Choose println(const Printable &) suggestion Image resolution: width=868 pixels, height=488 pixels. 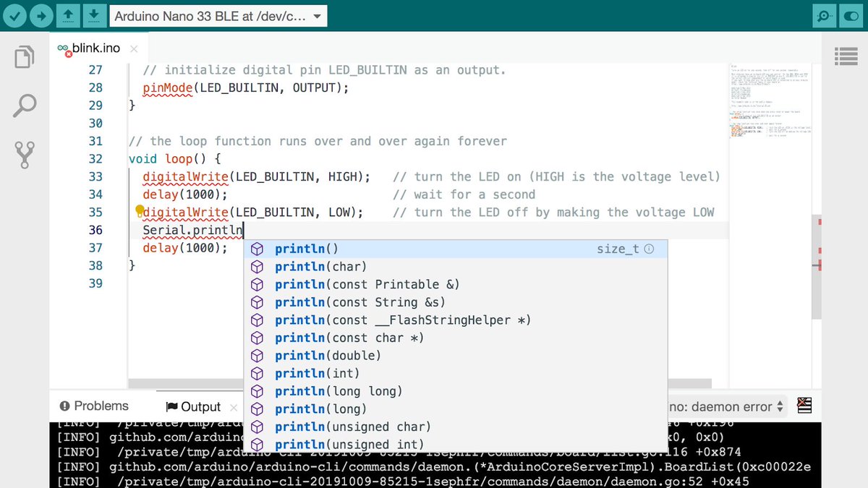[455, 284]
